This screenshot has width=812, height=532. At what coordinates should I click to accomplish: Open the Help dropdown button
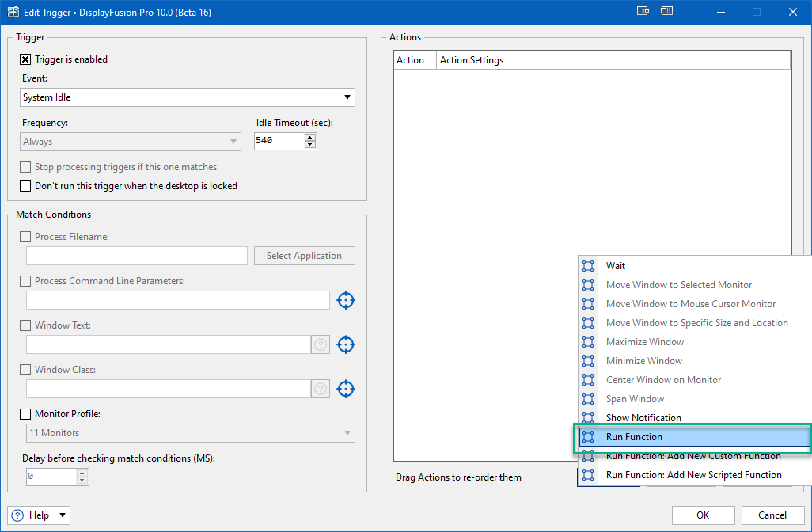coord(39,515)
